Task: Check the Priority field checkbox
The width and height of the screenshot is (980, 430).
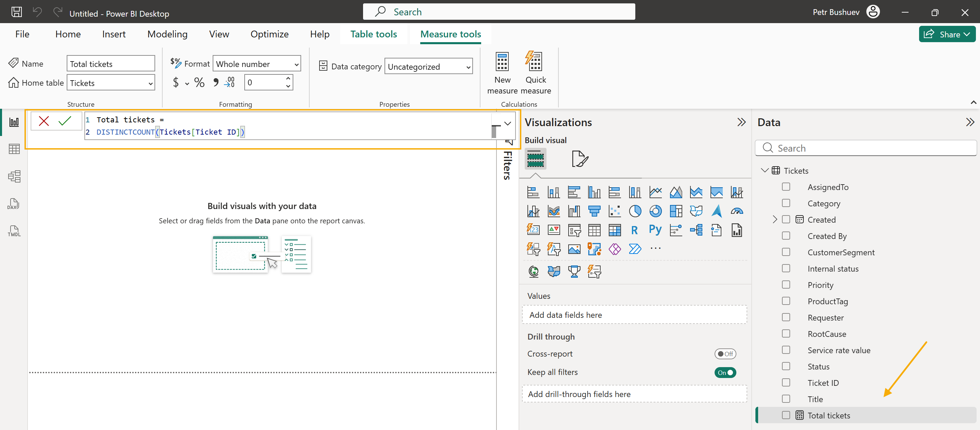Action: [x=786, y=285]
